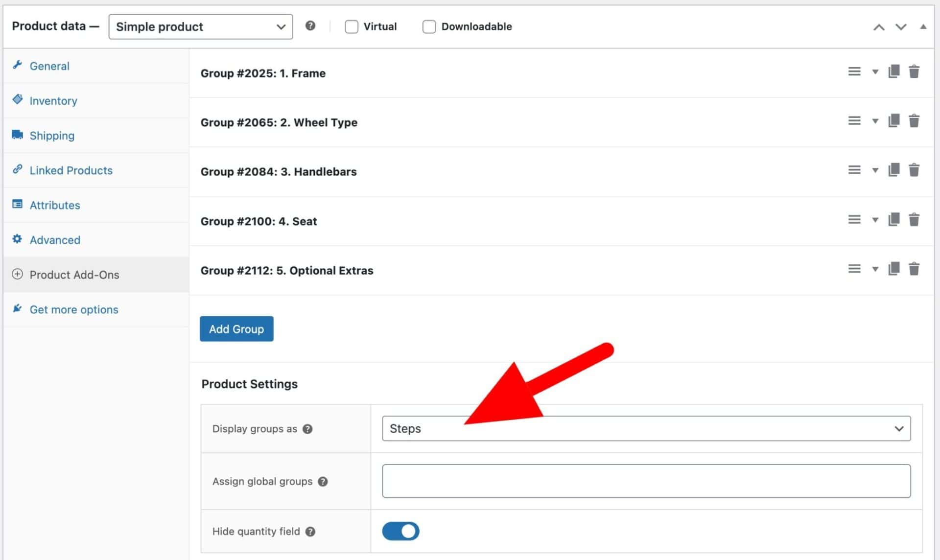
Task: Click help icon beside Assign global groups
Action: click(x=323, y=481)
